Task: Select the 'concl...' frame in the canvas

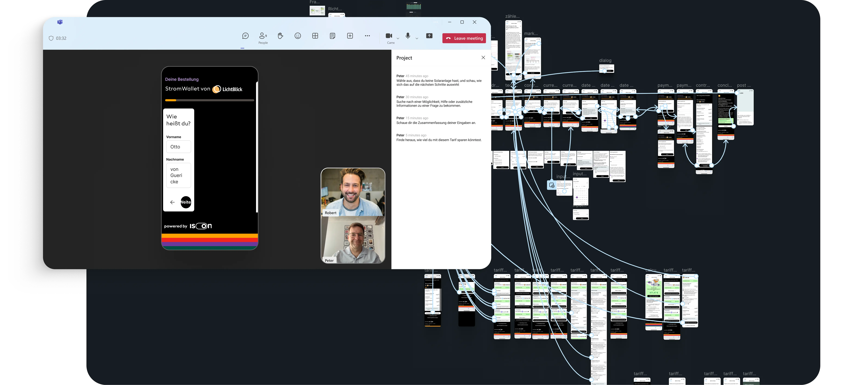Action: (x=726, y=115)
